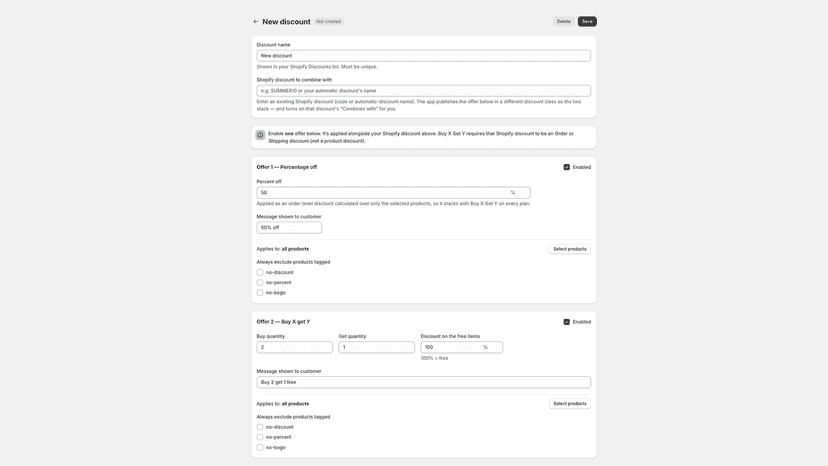The height and width of the screenshot is (466, 828).
Task: Click the info icon in the banner
Action: click(260, 135)
